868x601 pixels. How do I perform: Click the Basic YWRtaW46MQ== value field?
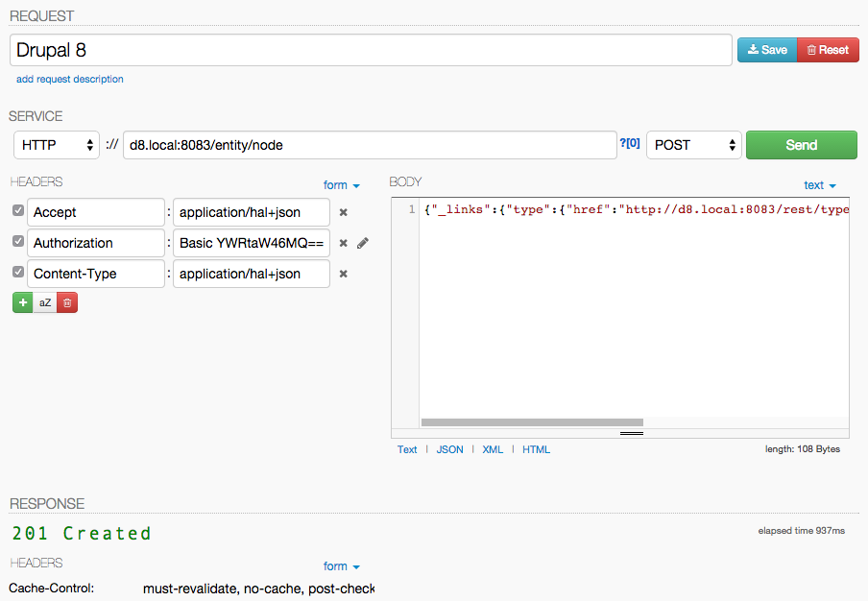[252, 243]
